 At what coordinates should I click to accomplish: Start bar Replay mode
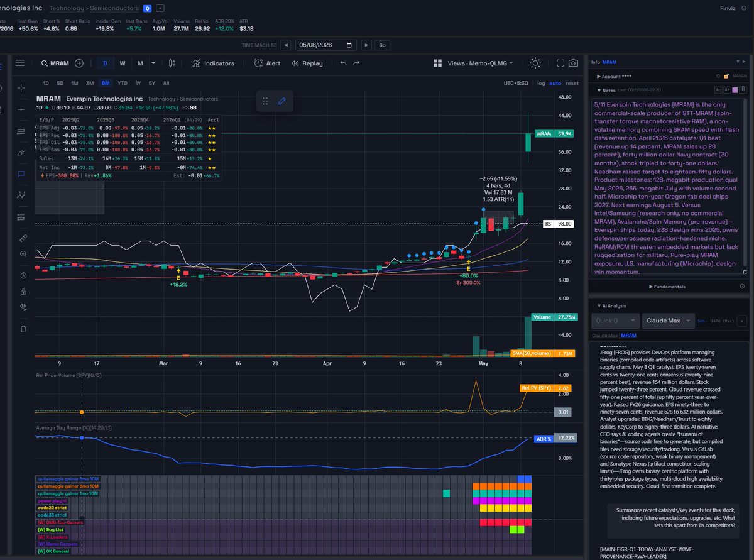(x=307, y=63)
